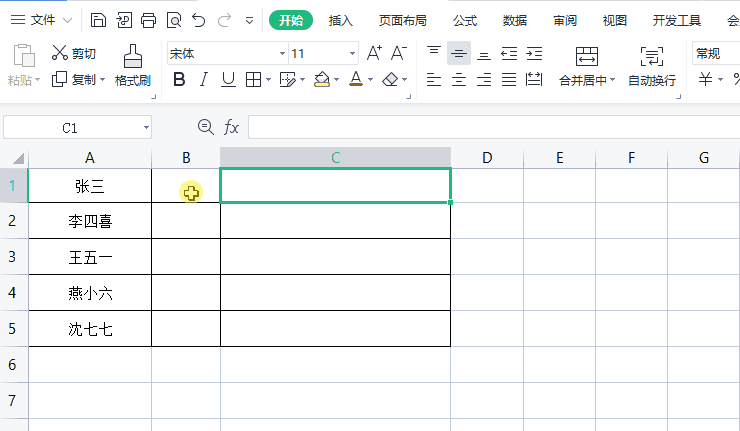Align text to top of cell
Image resolution: width=740 pixels, height=431 pixels.
(x=434, y=53)
